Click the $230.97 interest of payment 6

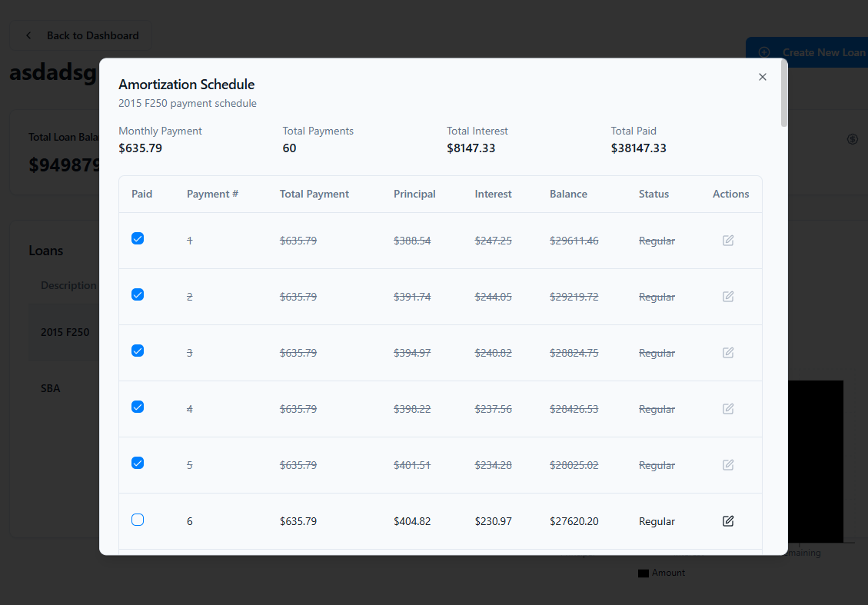494,521
